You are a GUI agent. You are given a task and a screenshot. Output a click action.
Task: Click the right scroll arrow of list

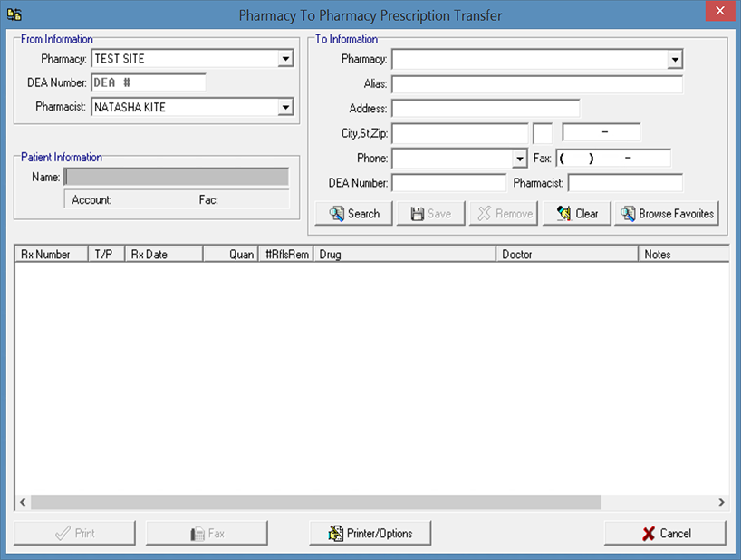(x=721, y=502)
